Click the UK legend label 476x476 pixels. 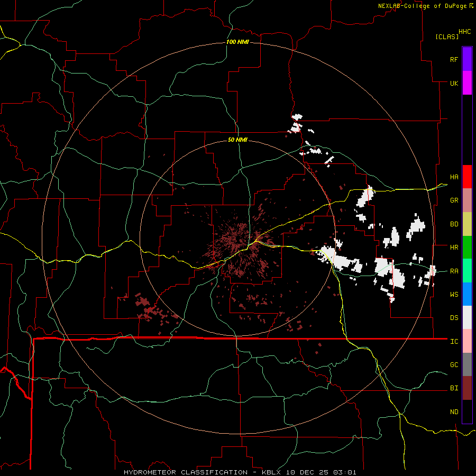[x=454, y=83]
